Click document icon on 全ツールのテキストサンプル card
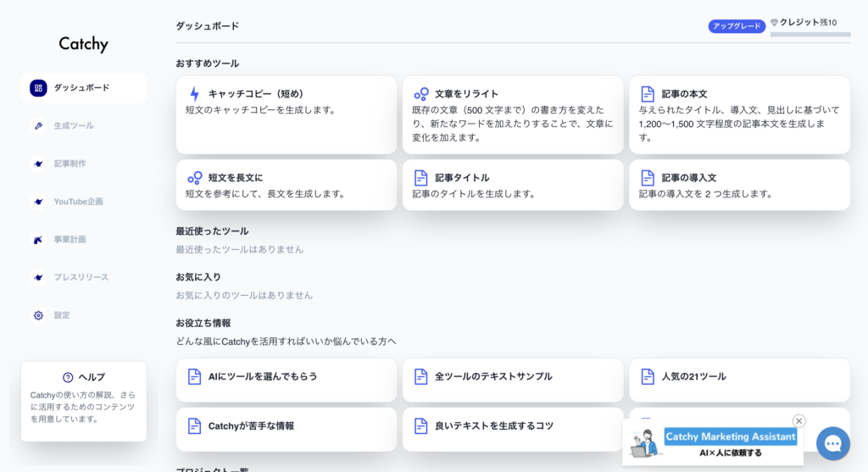Screen dimensions: 868x472 point(420,376)
